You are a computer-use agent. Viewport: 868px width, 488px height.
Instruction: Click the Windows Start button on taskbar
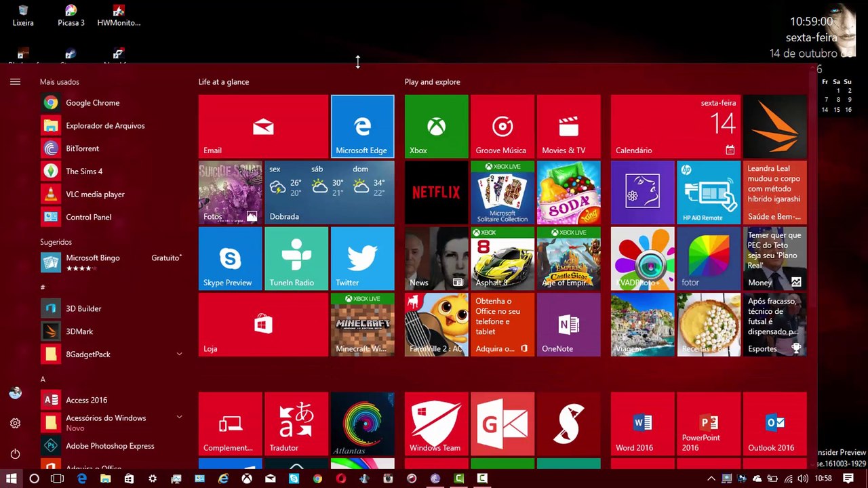12,479
